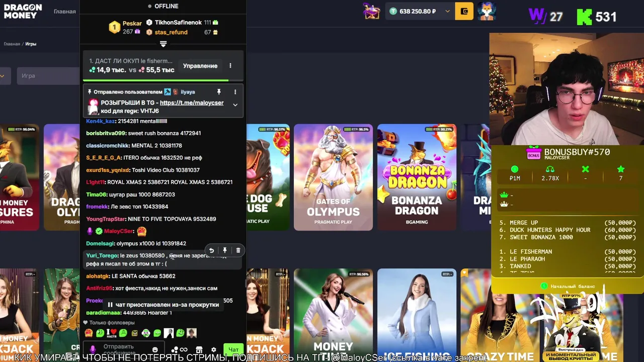This screenshot has height=362, width=644.
Task: Click the prediction progress bar
Action: click(x=163, y=80)
